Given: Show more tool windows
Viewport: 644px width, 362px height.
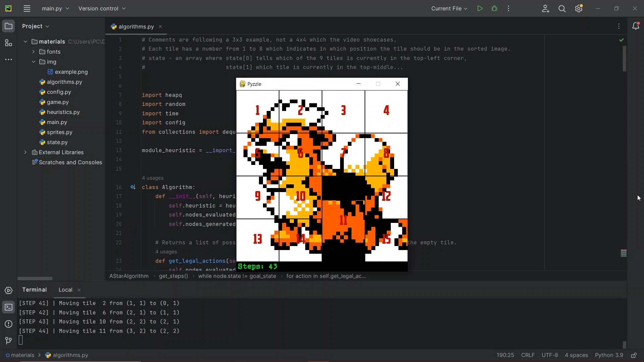Looking at the screenshot, I should 8,60.
